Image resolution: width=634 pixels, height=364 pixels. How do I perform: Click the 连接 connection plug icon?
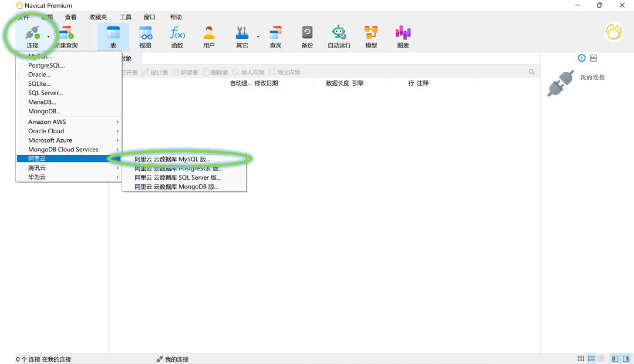32,33
